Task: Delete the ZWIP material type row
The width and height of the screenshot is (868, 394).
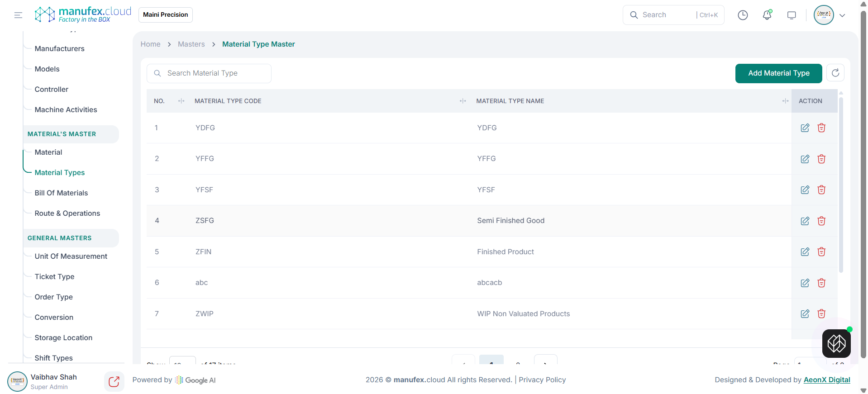Action: pos(821,314)
